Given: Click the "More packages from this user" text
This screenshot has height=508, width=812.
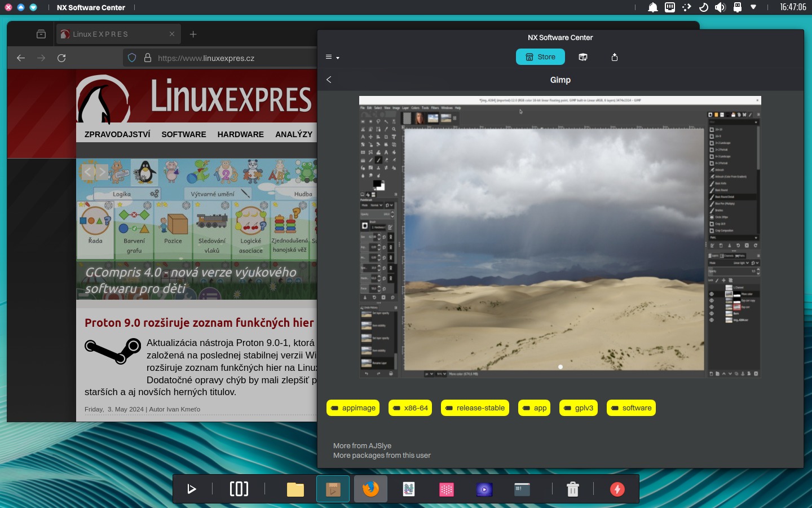Looking at the screenshot, I should tap(382, 456).
